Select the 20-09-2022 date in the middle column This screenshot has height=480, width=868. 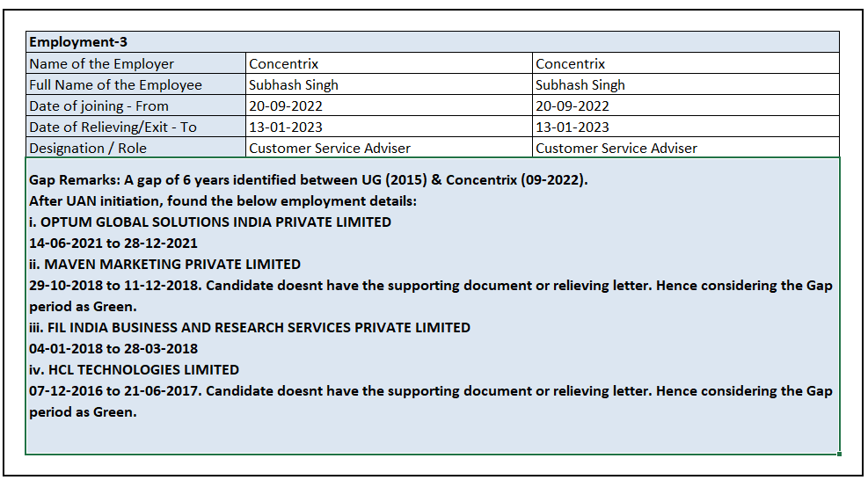pyautogui.click(x=389, y=105)
